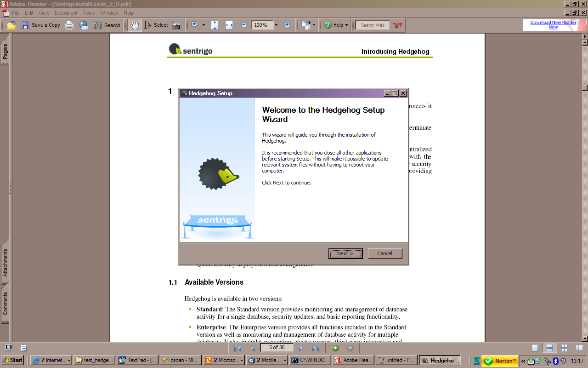Open the Edit menu
588x368 pixels.
coord(29,13)
